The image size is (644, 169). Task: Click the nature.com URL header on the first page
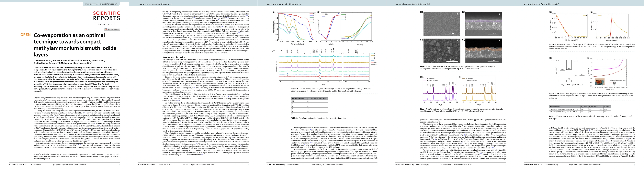click(x=101, y=4)
